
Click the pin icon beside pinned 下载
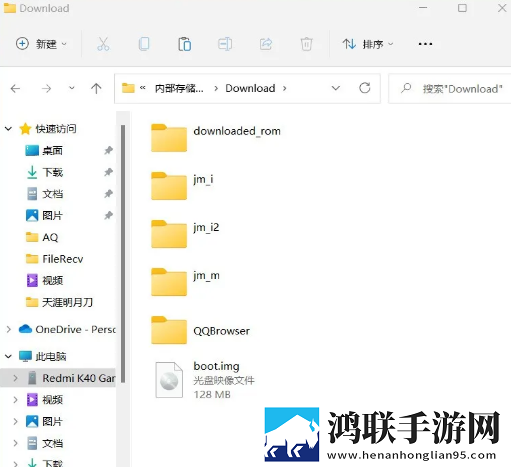(108, 172)
